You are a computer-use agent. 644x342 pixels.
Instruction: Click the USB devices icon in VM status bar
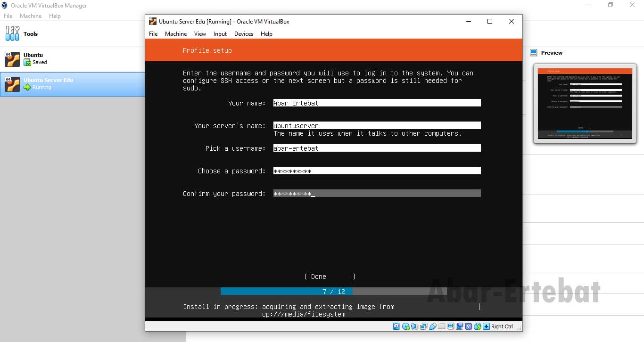pos(433,326)
